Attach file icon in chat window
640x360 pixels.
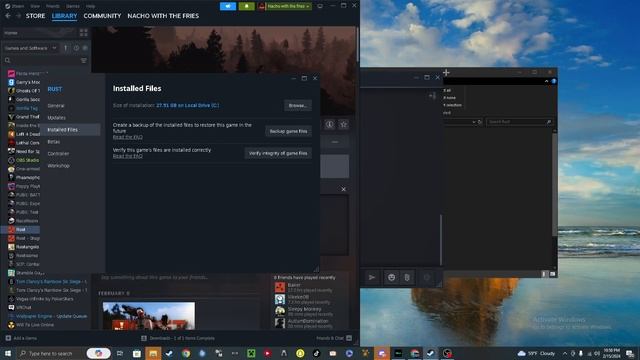(407, 277)
